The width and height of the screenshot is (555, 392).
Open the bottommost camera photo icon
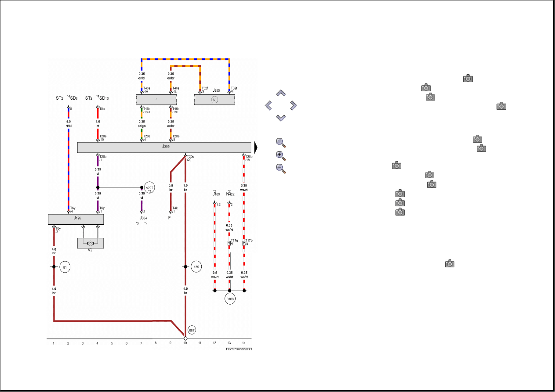[450, 264]
